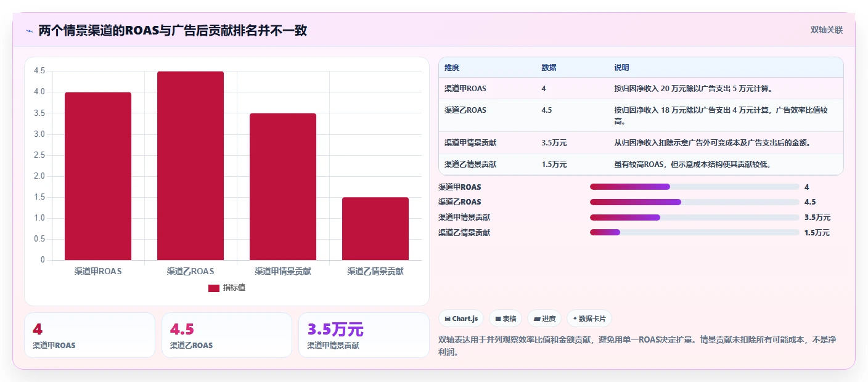
Task: Toggle the 指标值 legend label
Action: coord(234,288)
